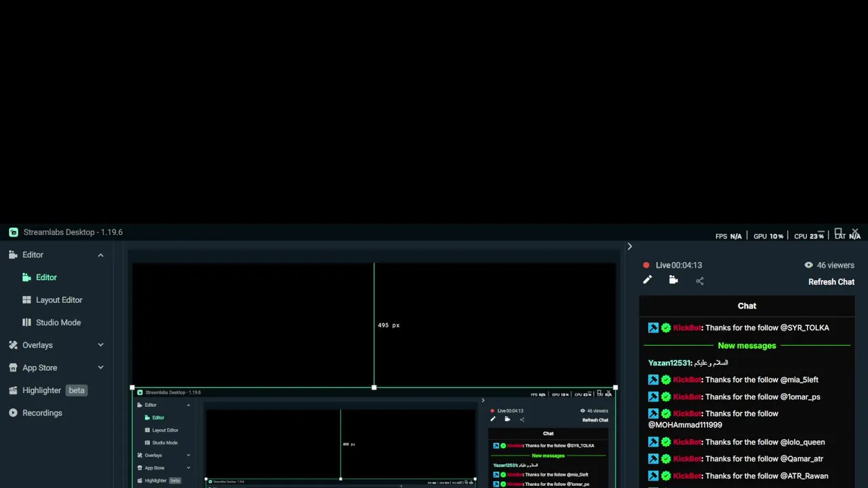This screenshot has width=868, height=488.
Task: Collapse the Editor section using its chevron
Action: [x=100, y=255]
